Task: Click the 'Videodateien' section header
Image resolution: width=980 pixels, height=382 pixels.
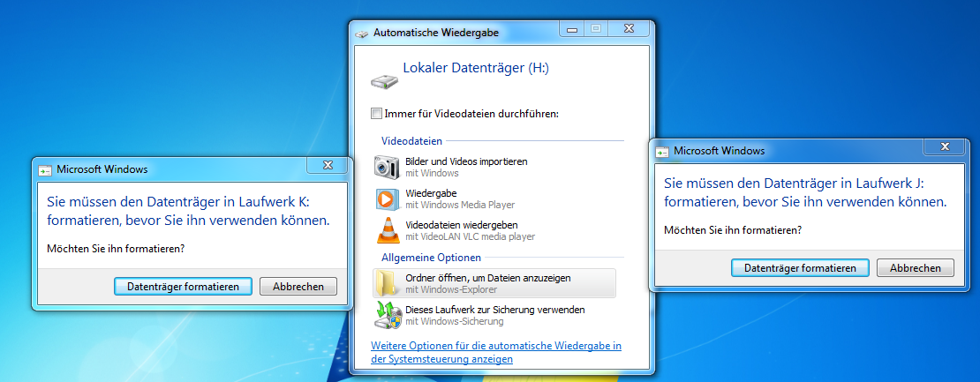Action: coord(412,142)
